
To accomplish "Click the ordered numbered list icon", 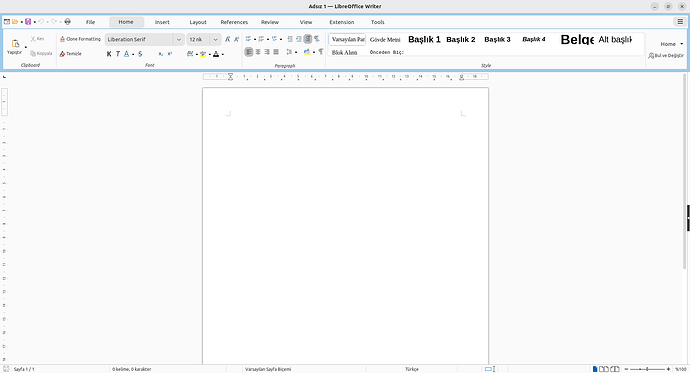I will pos(261,39).
